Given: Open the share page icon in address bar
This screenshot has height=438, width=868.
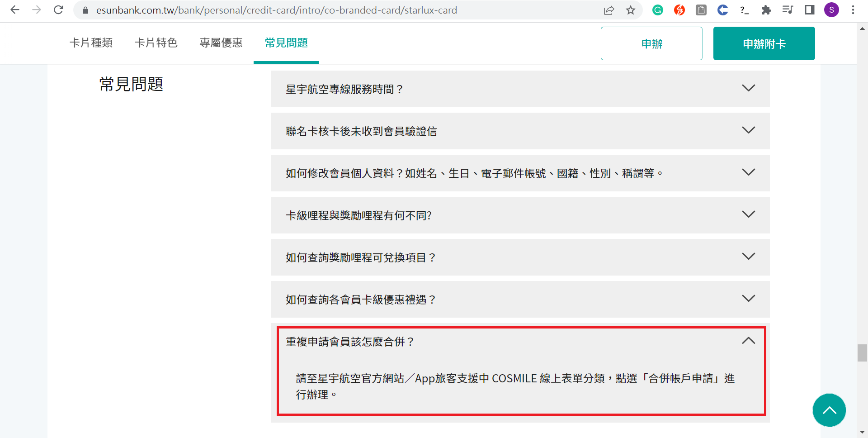Looking at the screenshot, I should [x=609, y=10].
